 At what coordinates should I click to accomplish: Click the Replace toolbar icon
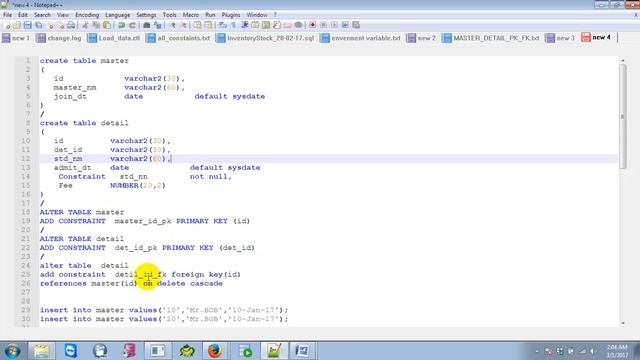point(158,25)
